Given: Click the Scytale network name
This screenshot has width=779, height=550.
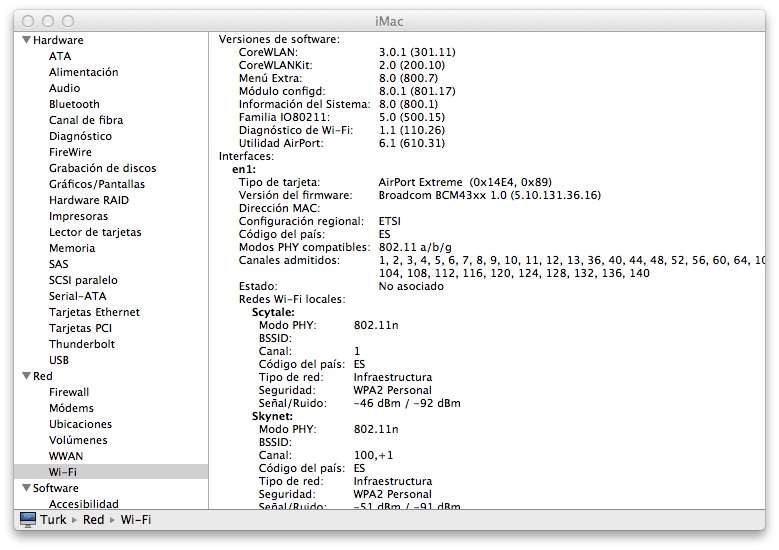Looking at the screenshot, I should pyautogui.click(x=272, y=313).
